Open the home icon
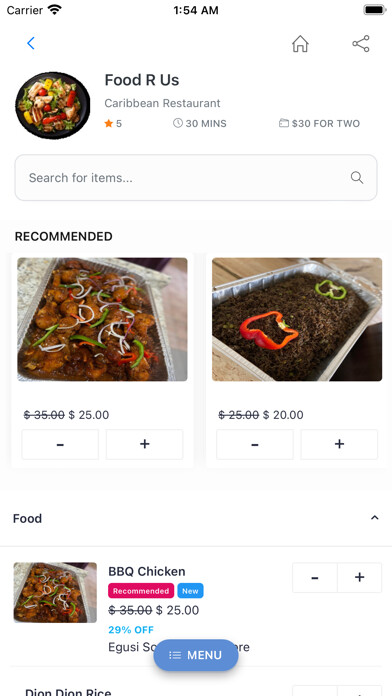 pyautogui.click(x=300, y=44)
